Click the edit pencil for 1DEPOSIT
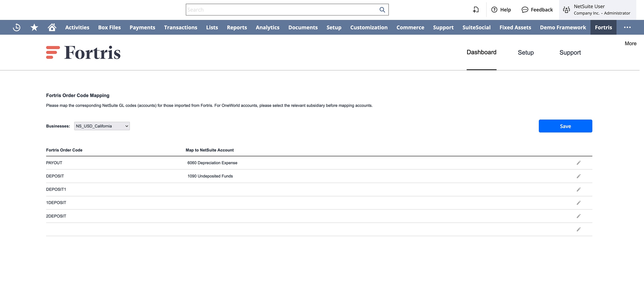The height and width of the screenshot is (307, 644). pos(578,203)
